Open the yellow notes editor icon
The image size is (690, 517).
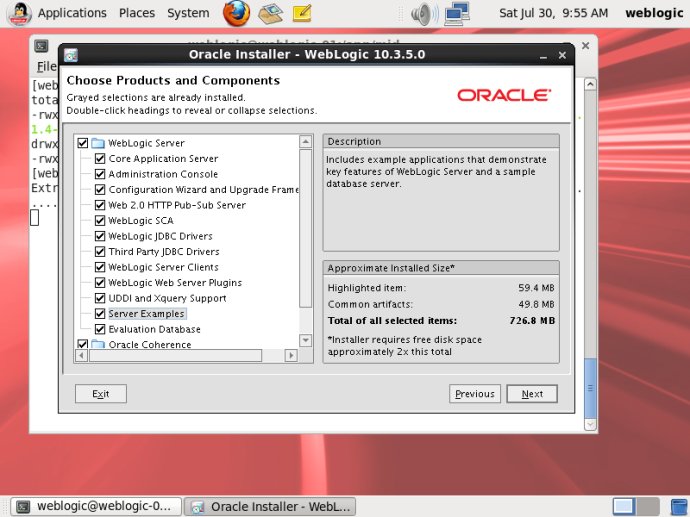(x=302, y=13)
